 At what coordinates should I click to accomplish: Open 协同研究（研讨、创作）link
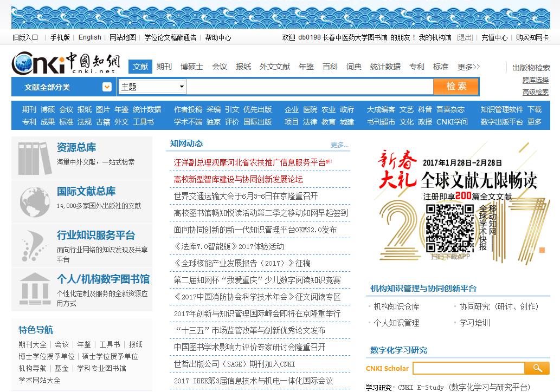coord(499,307)
